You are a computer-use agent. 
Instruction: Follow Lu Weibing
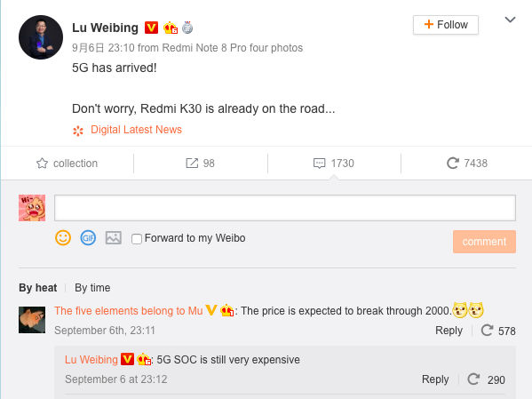click(446, 25)
